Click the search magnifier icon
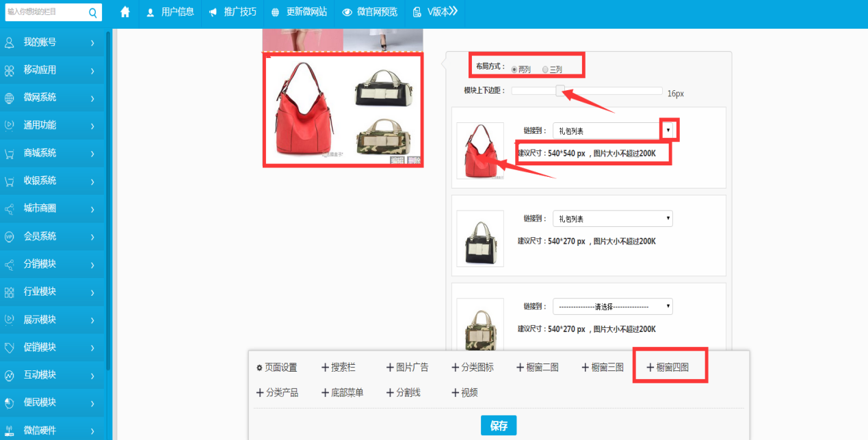The image size is (868, 440). (x=93, y=12)
